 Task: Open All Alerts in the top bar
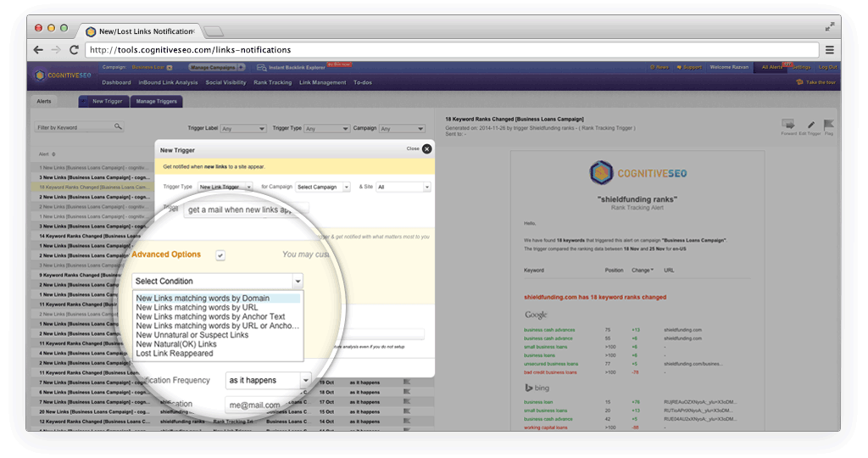click(x=772, y=67)
